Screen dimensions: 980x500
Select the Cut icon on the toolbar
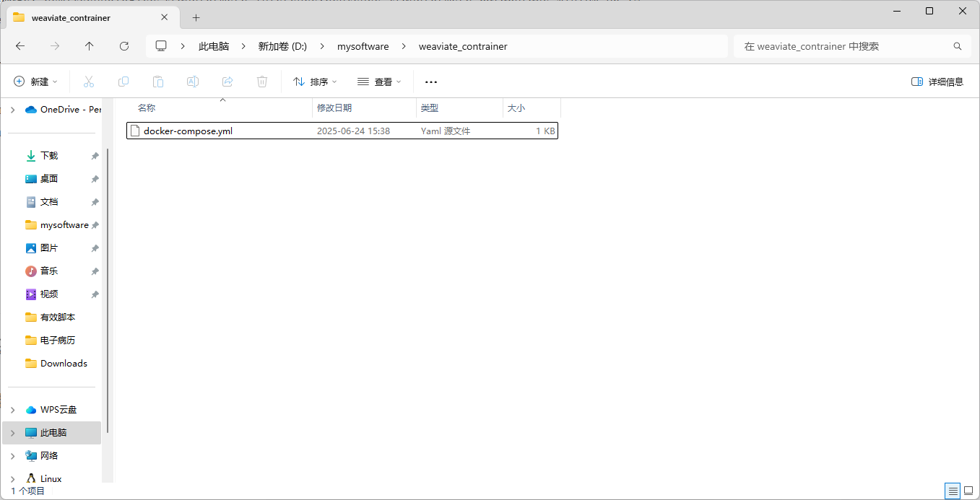click(88, 81)
